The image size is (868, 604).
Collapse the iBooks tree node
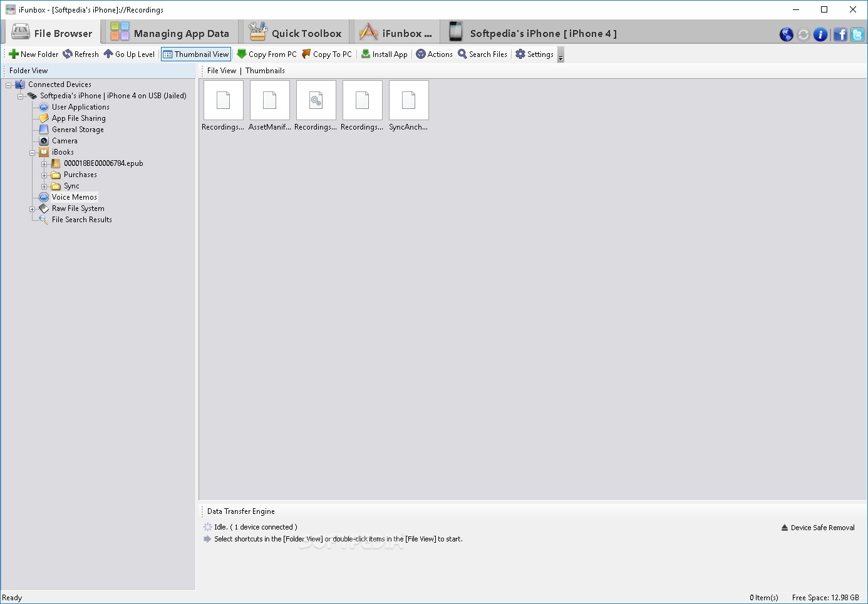(x=33, y=153)
